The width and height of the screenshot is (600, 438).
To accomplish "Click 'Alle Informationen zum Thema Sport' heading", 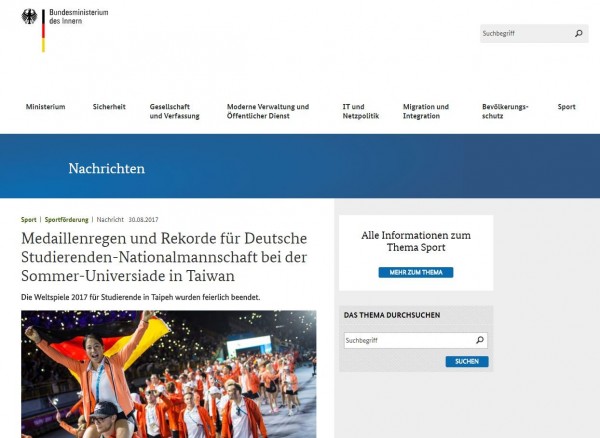I will pos(416,241).
